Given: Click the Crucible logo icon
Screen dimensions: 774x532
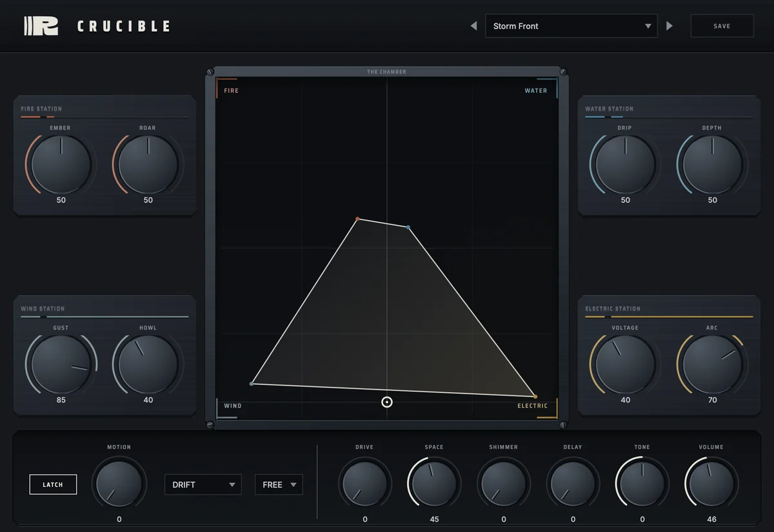Looking at the screenshot, I should (41, 26).
